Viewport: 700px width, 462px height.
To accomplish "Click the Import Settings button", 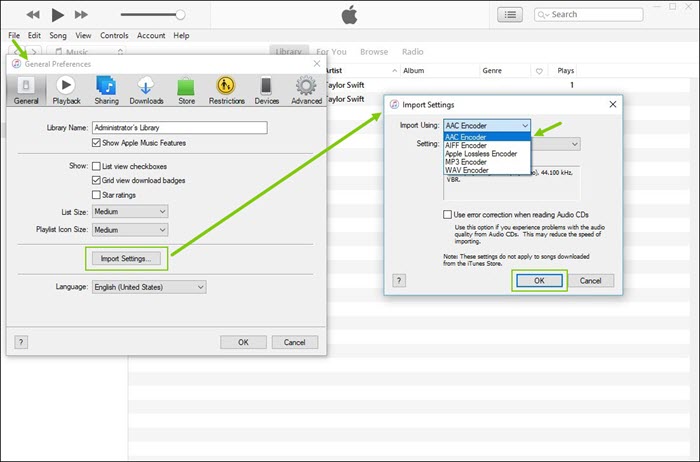I will pos(126,258).
